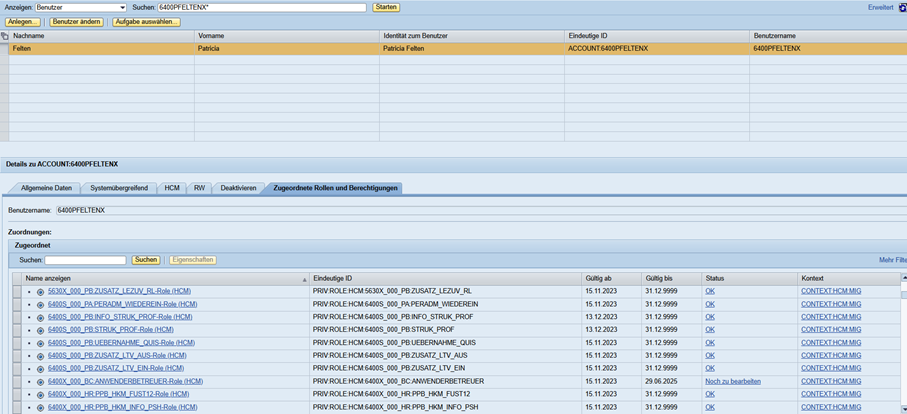The height and width of the screenshot is (414, 907).
Task: Click role icon beside 6400S_000_PB:ZUSATZ_LTV_AUS
Action: coord(40,356)
